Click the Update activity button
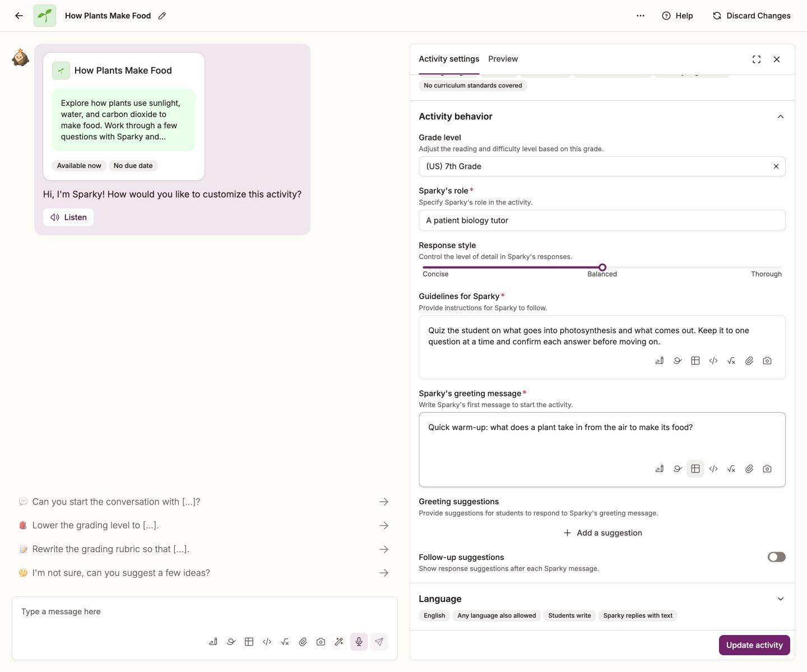This screenshot has height=672, width=807. click(x=754, y=645)
